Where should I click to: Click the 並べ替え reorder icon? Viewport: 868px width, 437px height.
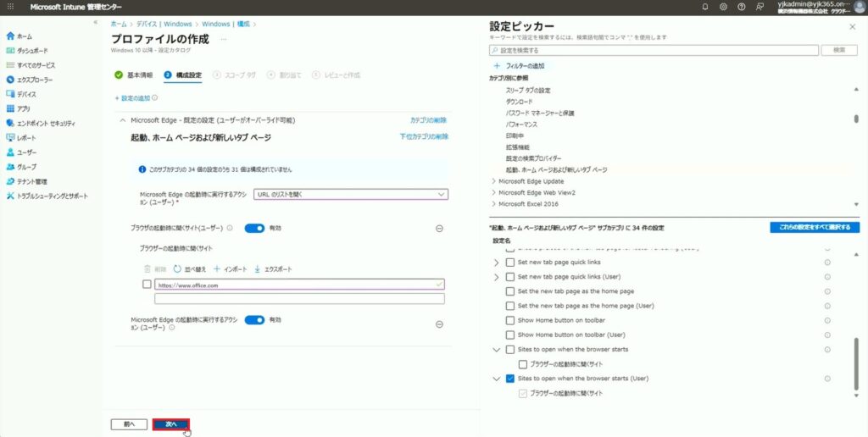pyautogui.click(x=177, y=269)
